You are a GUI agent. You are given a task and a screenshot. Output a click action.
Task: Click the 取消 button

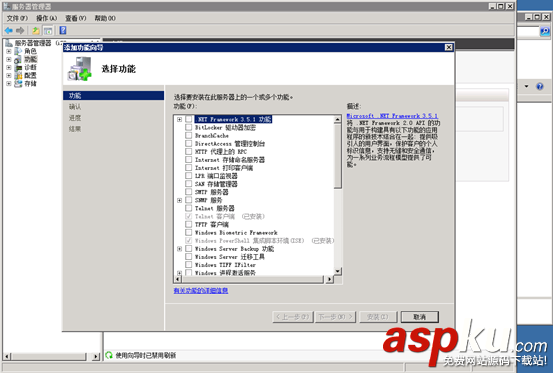tap(420, 317)
